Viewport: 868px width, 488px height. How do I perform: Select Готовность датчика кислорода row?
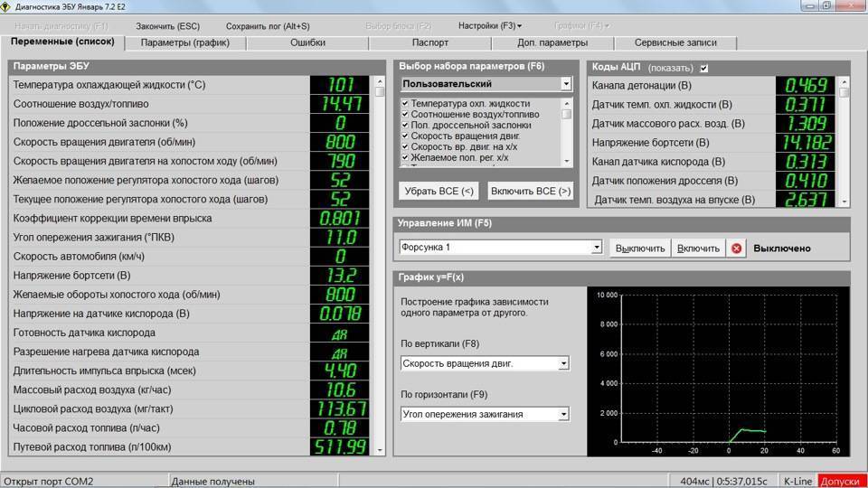pyautogui.click(x=191, y=333)
